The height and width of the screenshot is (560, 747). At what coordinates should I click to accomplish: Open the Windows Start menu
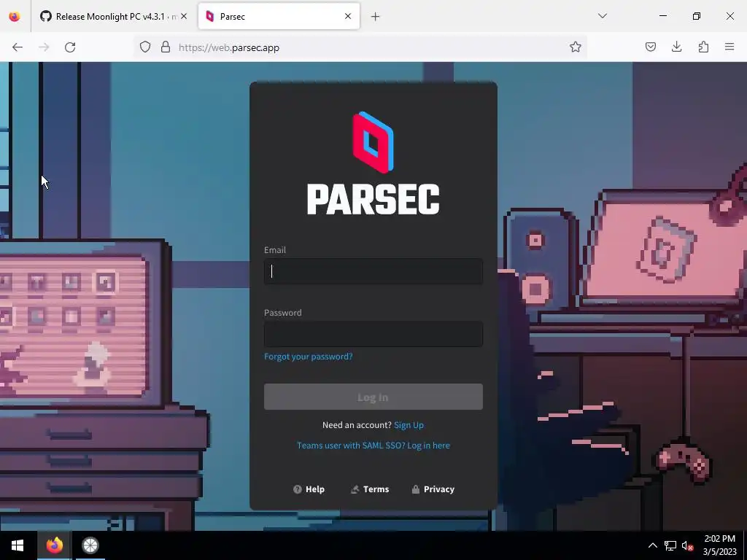tap(18, 545)
